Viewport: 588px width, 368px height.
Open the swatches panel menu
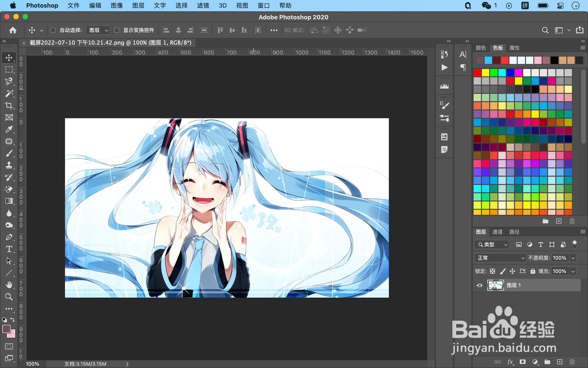coord(583,48)
